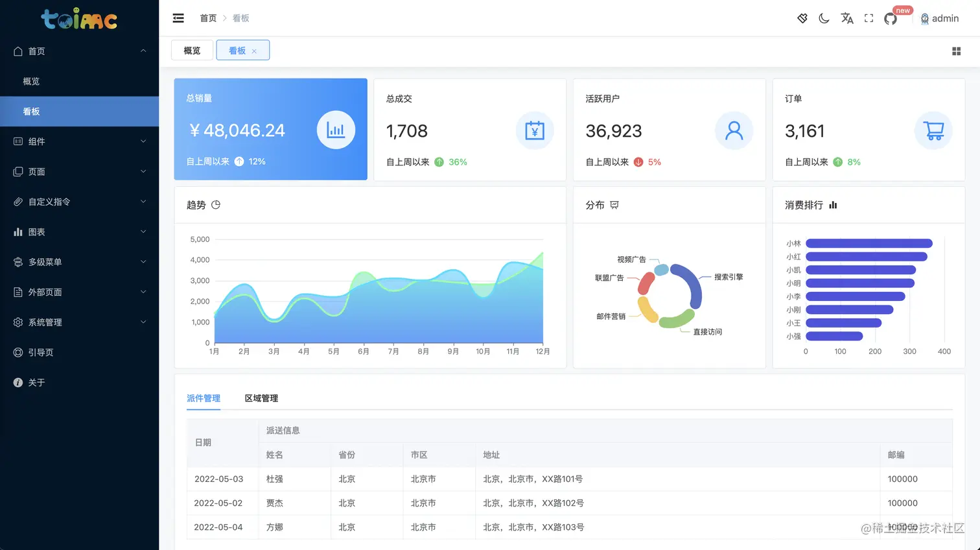The image size is (980, 550).
Task: Close the 看板 tab
Action: (x=254, y=51)
